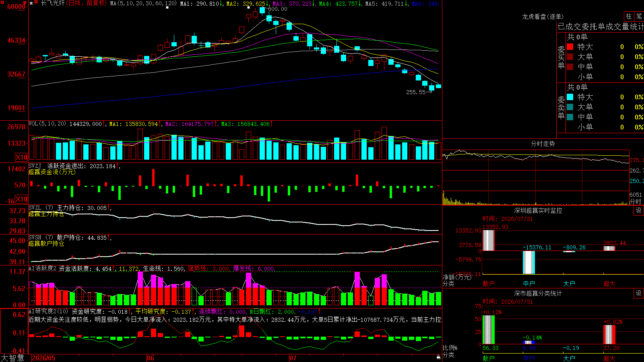Click the VOL(5,10,20) indicator label
The height and width of the screenshot is (362, 644).
pyautogui.click(x=47, y=123)
